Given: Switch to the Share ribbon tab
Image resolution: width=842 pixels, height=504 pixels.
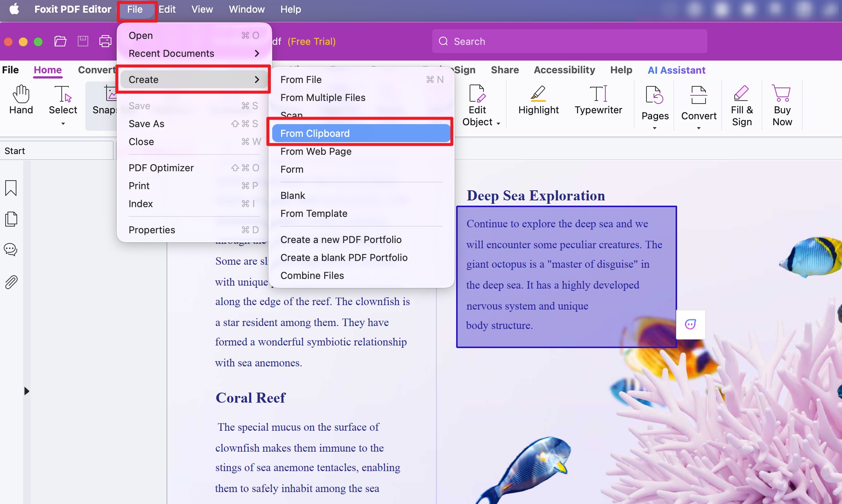Looking at the screenshot, I should click(x=505, y=70).
